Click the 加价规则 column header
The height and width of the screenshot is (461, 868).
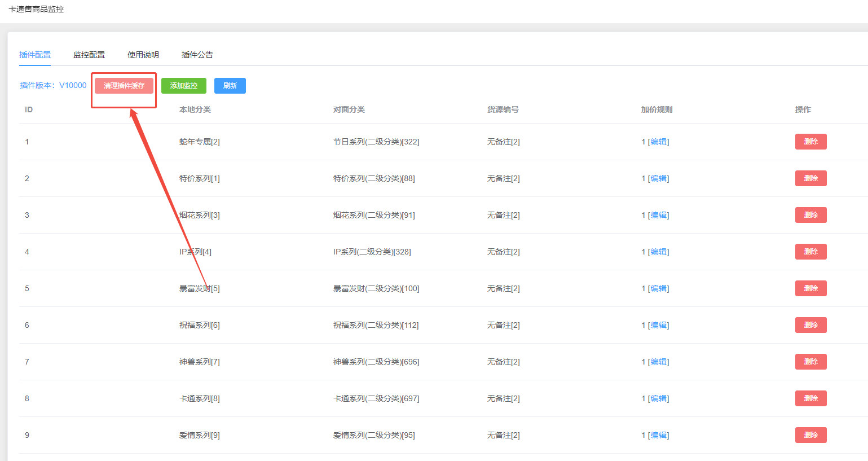tap(656, 109)
